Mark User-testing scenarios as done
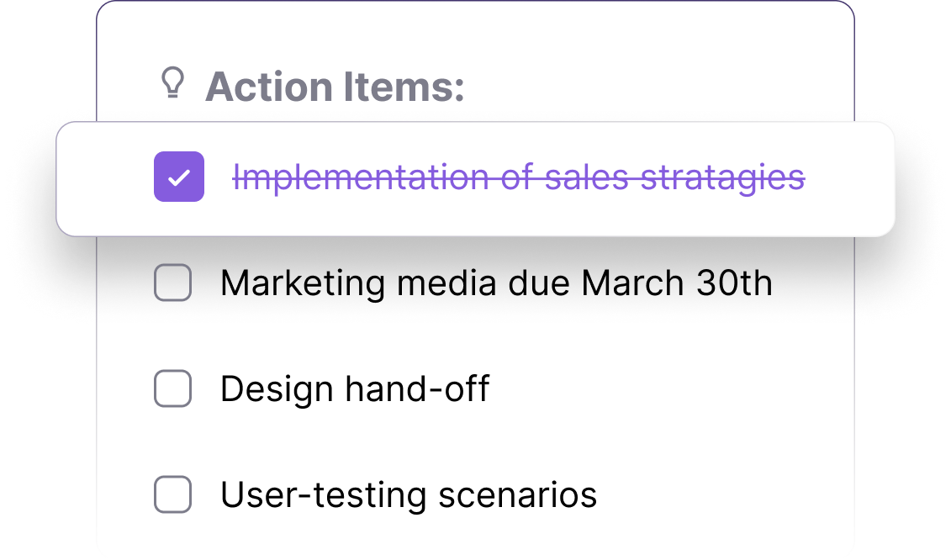This screenshot has width=951, height=560. 173,494
